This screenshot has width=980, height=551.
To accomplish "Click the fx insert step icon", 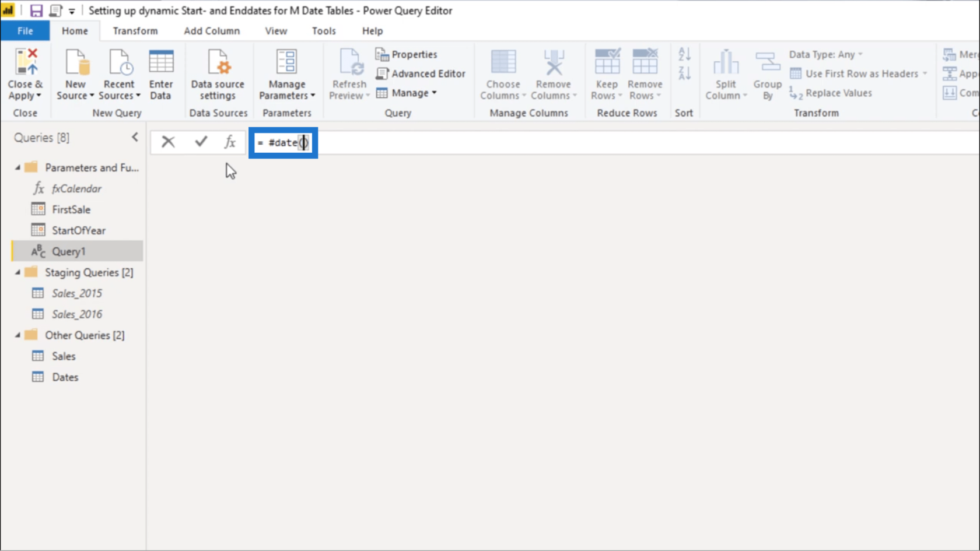I will 230,142.
